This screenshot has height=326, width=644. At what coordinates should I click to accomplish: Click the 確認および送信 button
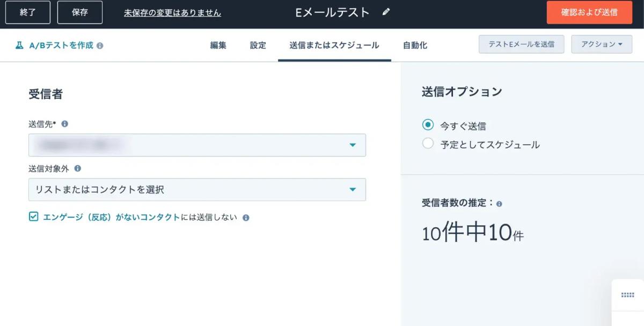pos(589,12)
